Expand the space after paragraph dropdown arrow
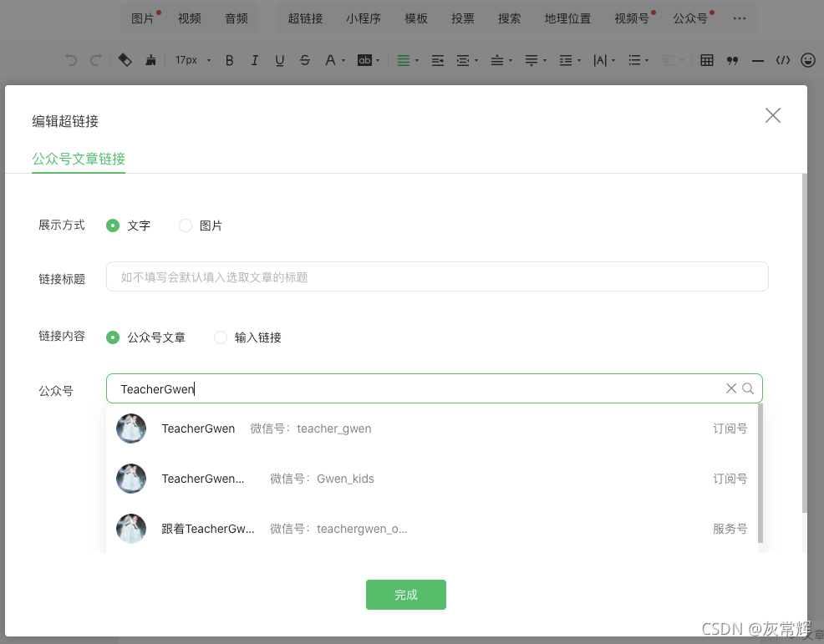 (x=545, y=61)
